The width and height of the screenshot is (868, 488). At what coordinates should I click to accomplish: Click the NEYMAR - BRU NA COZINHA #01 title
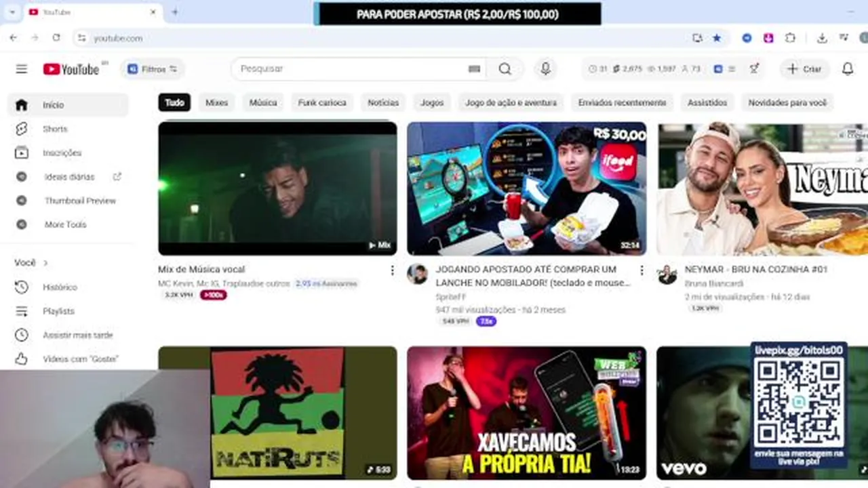(756, 269)
